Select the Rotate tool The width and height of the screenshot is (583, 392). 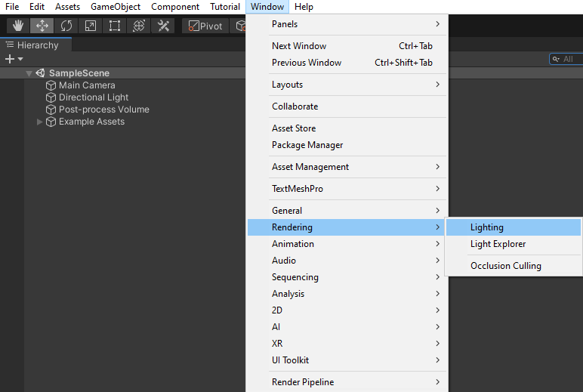(x=66, y=26)
